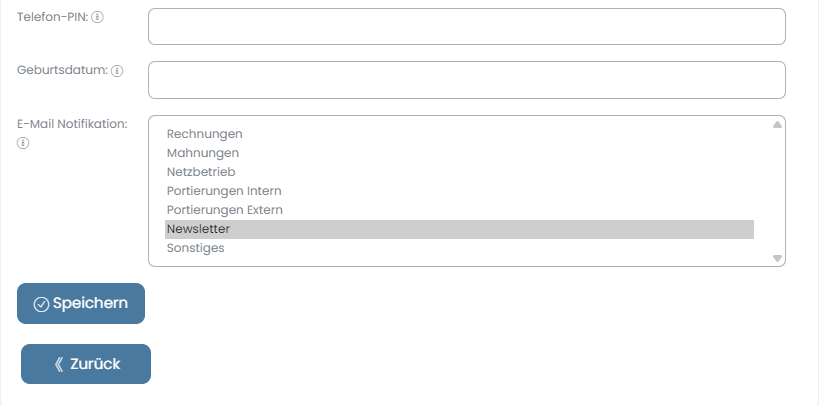Click the Geburtsdatum label text

coord(62,70)
